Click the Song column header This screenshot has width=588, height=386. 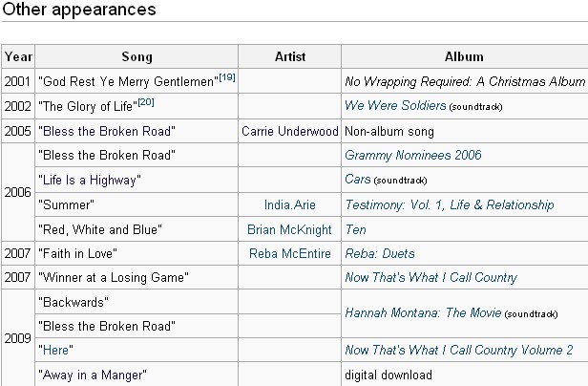point(136,56)
